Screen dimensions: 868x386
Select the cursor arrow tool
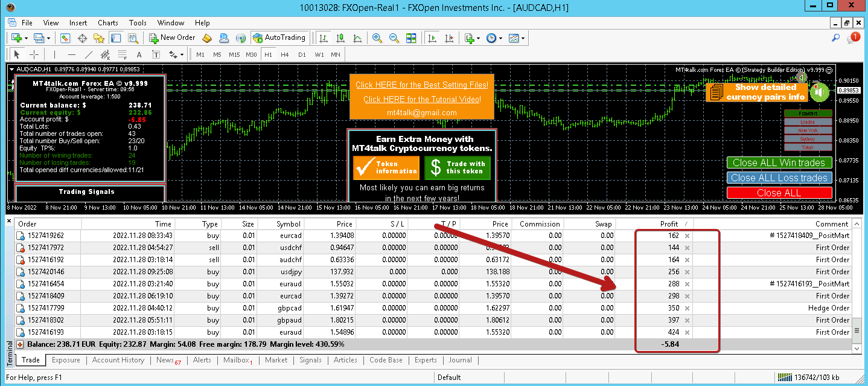pos(17,54)
